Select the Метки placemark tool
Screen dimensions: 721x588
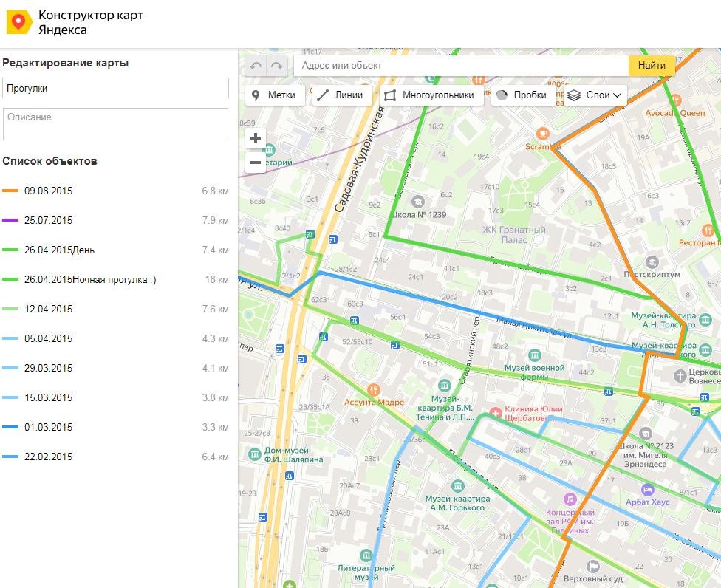pyautogui.click(x=274, y=95)
